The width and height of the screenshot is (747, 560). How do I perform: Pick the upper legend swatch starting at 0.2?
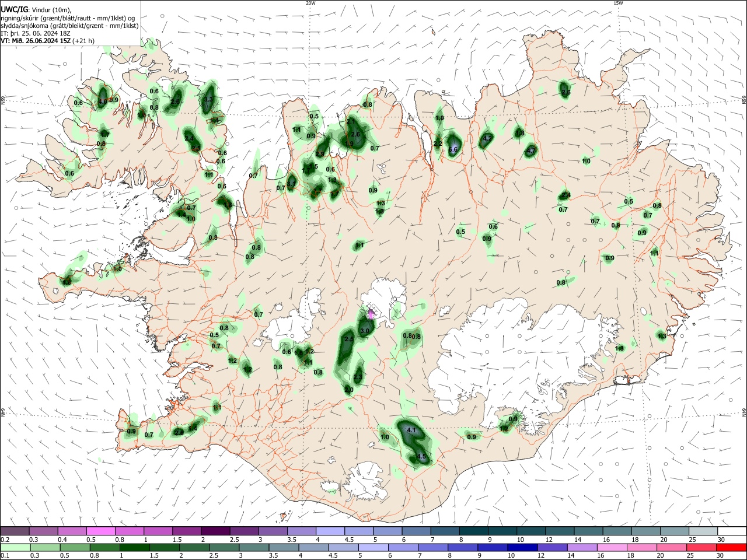click(x=15, y=531)
